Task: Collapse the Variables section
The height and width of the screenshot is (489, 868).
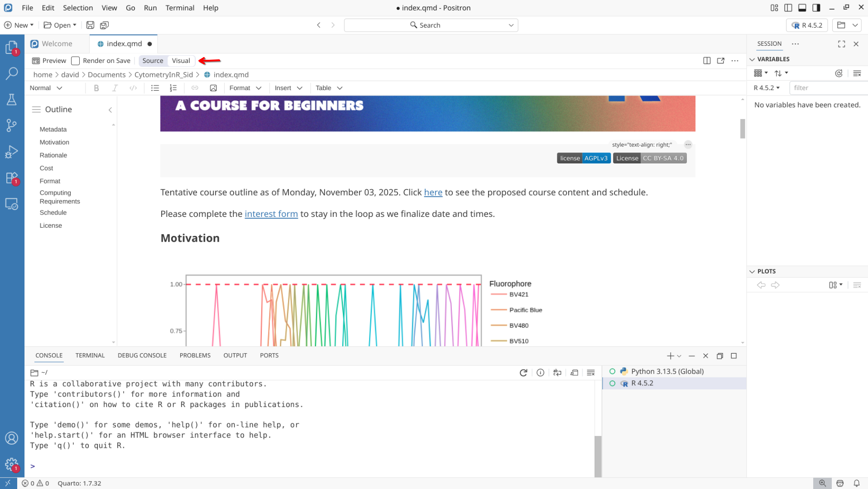Action: pos(752,59)
